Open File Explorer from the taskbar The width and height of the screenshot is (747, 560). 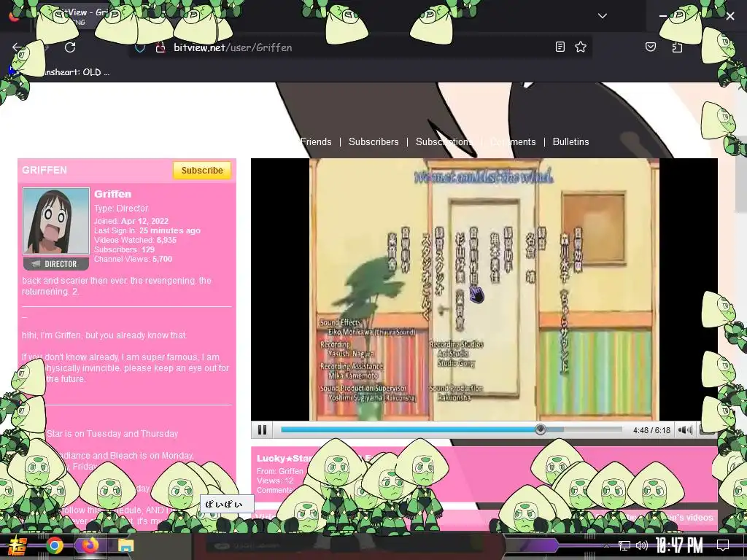(x=125, y=545)
